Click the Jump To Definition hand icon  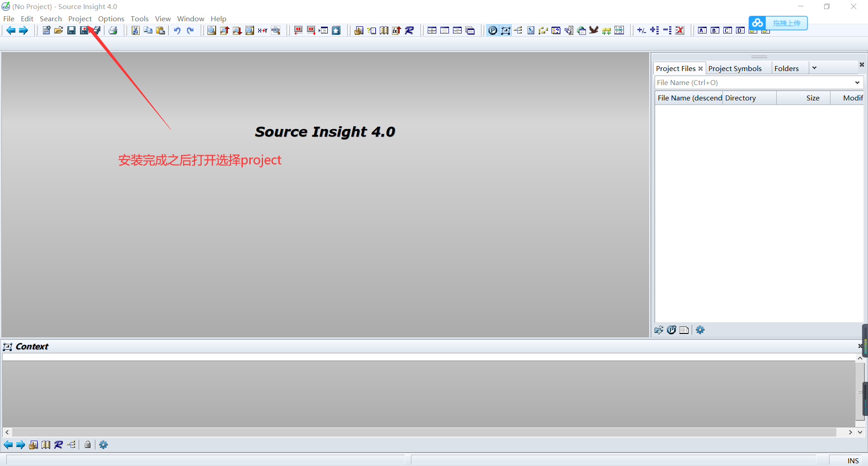coord(359,30)
